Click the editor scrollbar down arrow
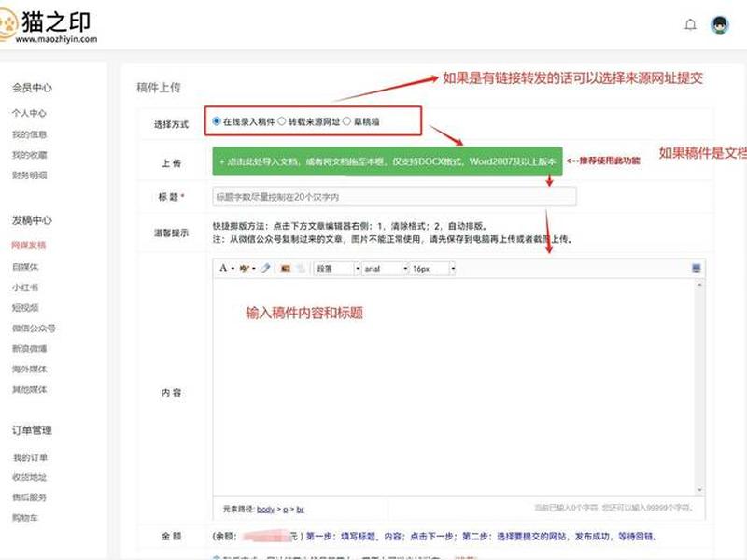 pyautogui.click(x=699, y=489)
